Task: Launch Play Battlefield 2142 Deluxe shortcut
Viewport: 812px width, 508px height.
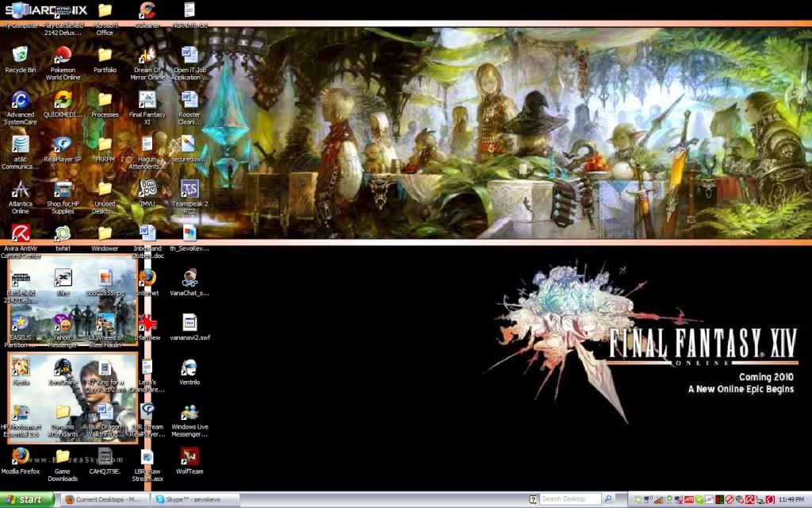Action: (x=63, y=10)
